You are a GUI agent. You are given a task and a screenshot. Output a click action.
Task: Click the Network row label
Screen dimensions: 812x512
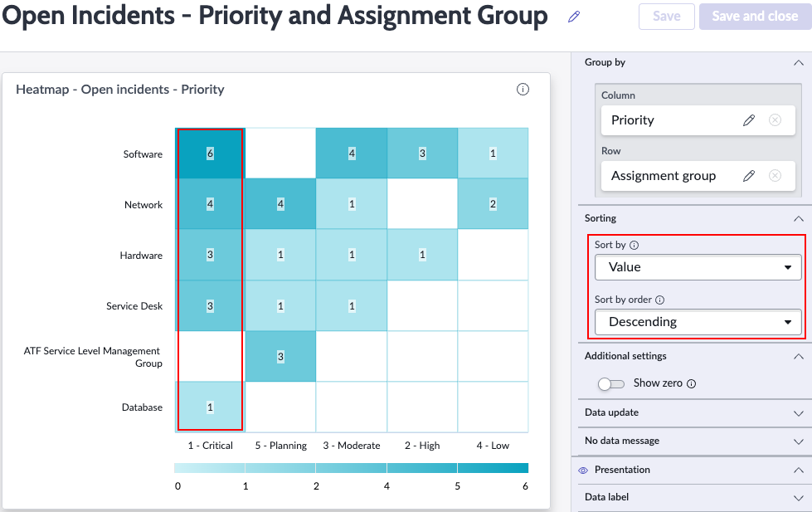(143, 205)
